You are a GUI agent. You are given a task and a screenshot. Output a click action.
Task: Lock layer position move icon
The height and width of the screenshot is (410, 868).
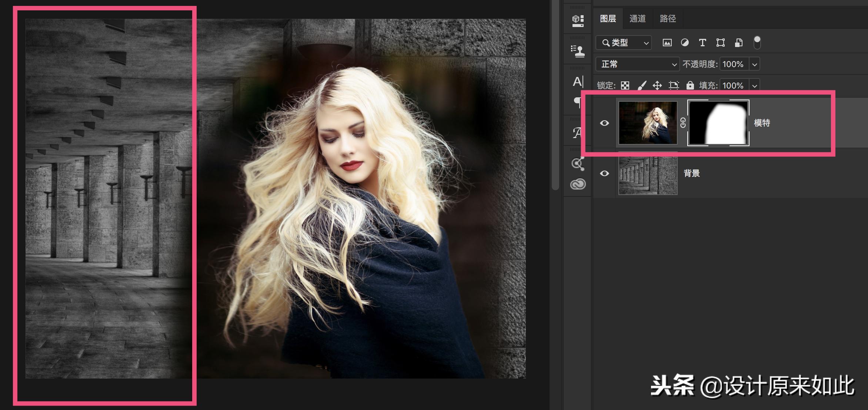657,85
